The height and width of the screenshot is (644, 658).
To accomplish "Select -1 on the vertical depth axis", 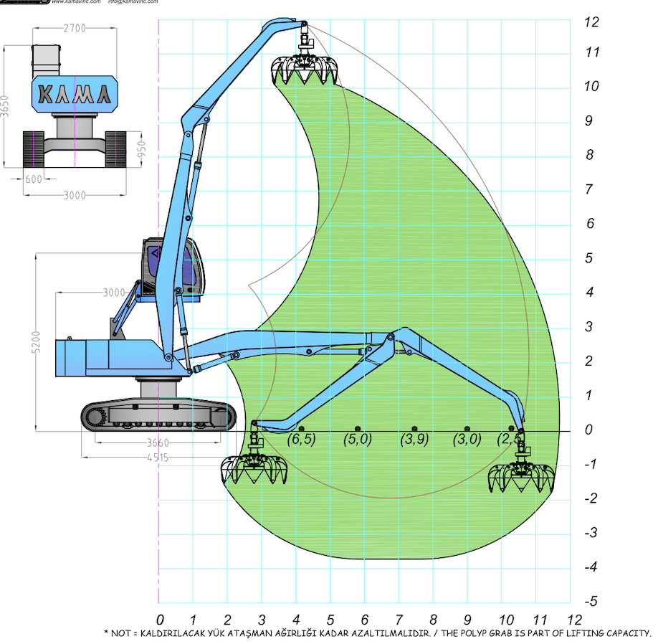I will point(591,464).
